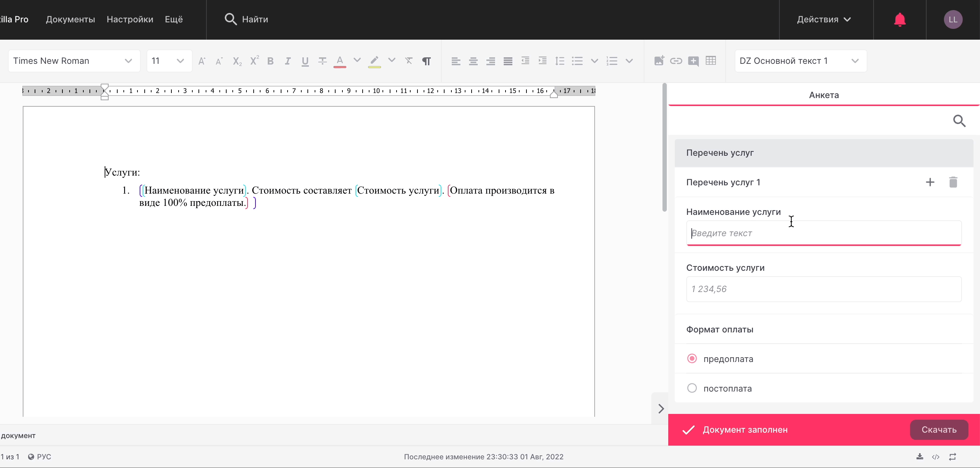The image size is (980, 468).
Task: Align text left
Action: [456, 61]
